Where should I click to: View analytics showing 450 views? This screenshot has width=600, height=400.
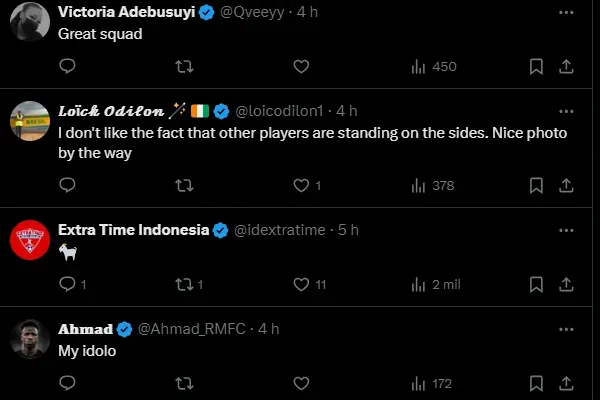[x=434, y=66]
